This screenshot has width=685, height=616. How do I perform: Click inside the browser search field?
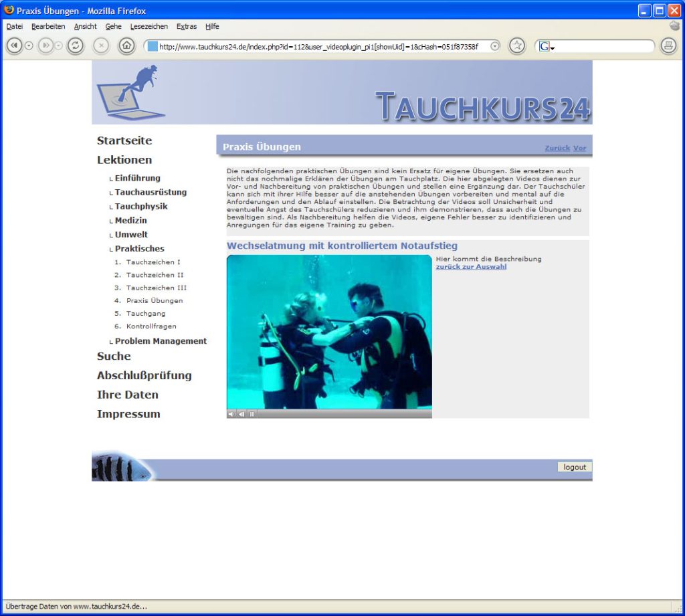tap(602, 46)
